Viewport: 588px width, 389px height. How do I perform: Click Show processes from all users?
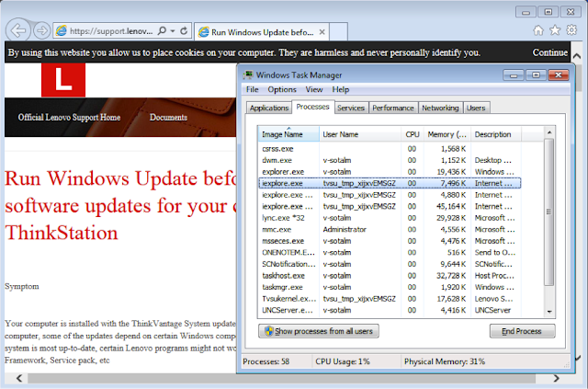click(319, 331)
